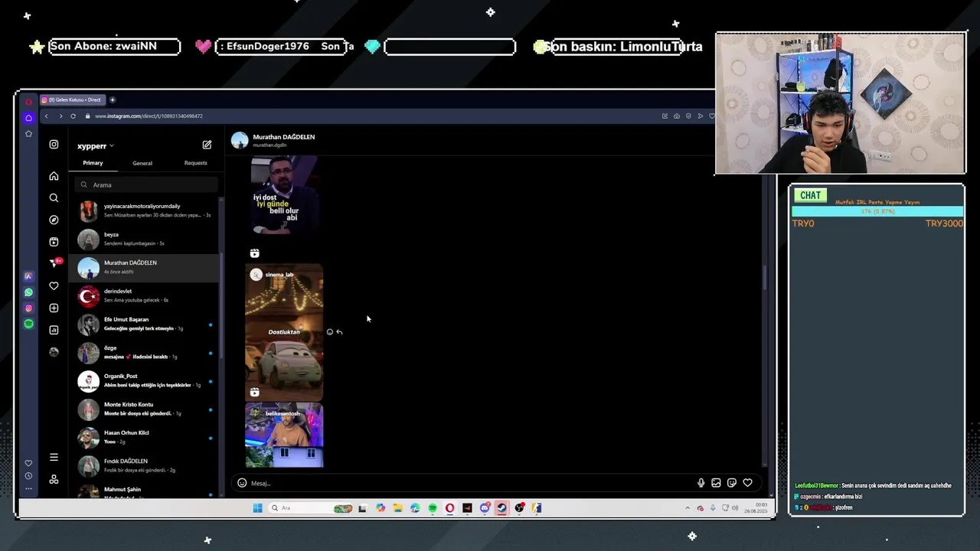Open the Reels icon in sidebar

coord(54,242)
